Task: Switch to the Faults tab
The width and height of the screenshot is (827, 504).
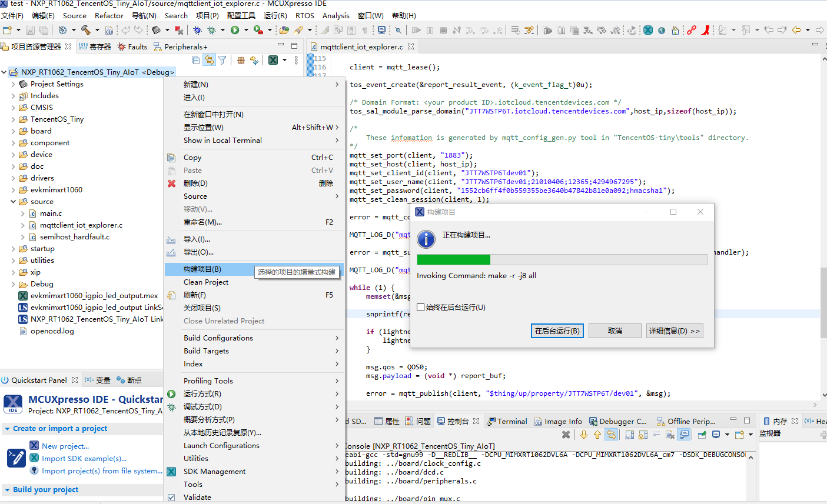Action: coord(132,46)
